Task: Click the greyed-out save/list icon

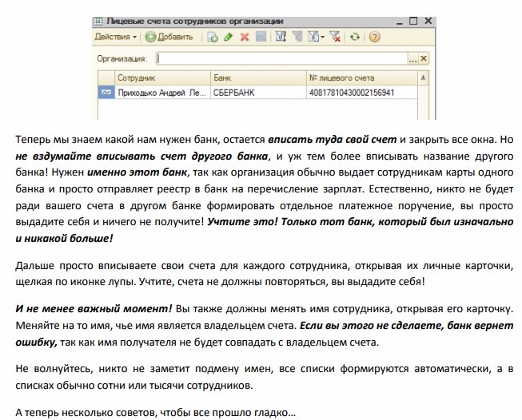Action: click(261, 37)
